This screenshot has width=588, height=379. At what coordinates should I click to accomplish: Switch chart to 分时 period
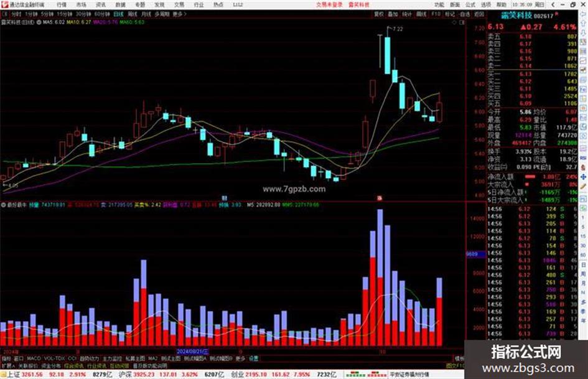(x=16, y=14)
